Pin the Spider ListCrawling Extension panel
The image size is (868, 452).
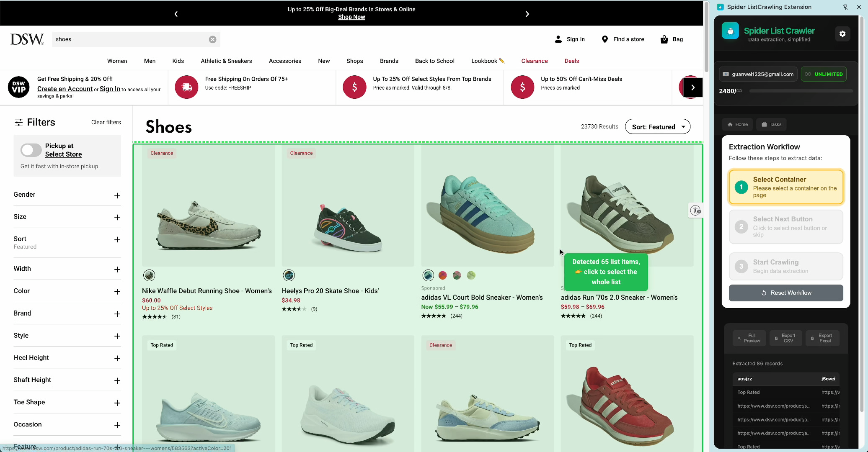pyautogui.click(x=845, y=7)
